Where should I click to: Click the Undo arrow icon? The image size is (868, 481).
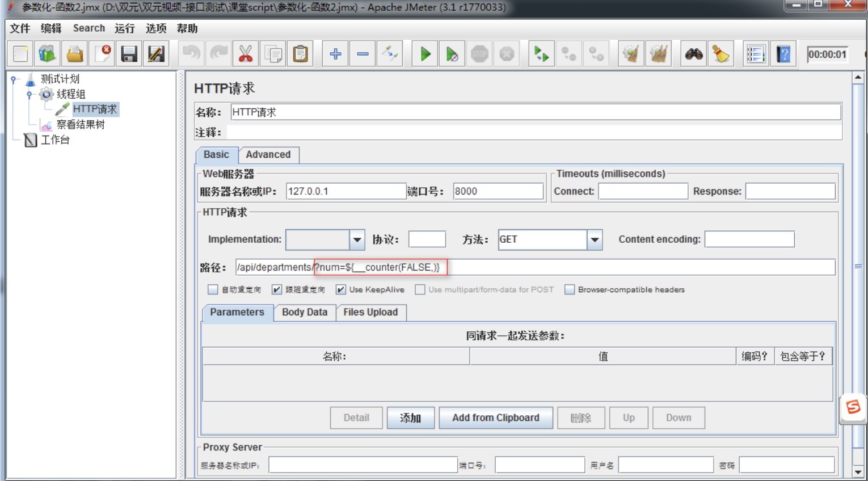click(191, 54)
